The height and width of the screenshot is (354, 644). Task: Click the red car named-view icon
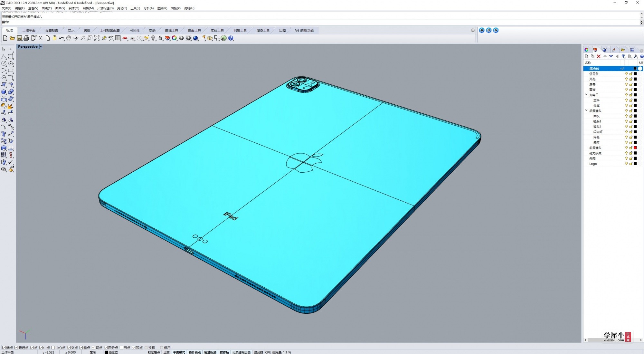coord(125,38)
